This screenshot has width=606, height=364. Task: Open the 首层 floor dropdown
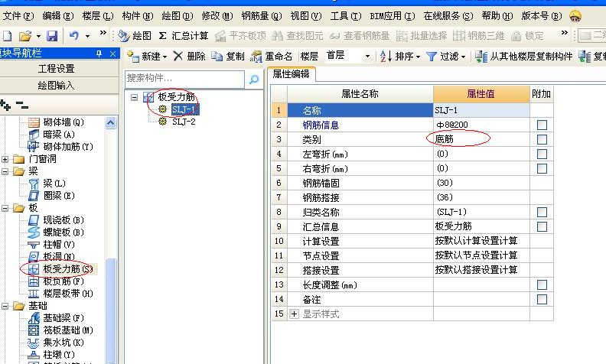tap(367, 57)
